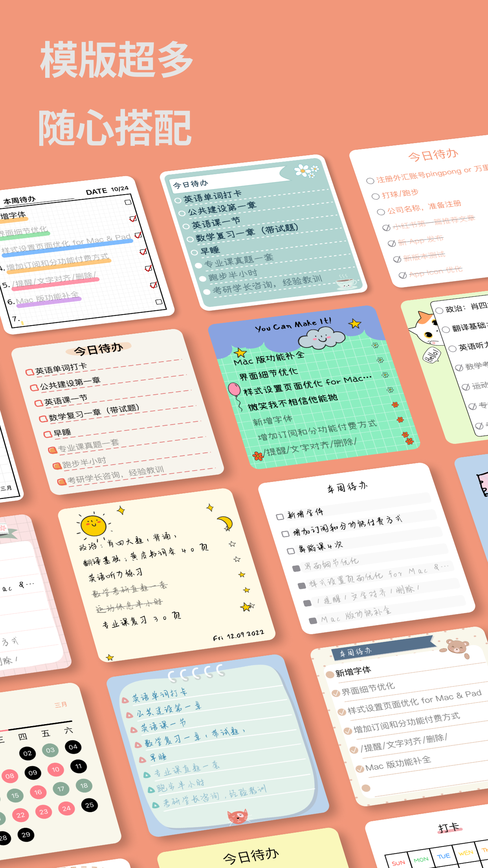The height and width of the screenshot is (868, 488).
Task: Untick the filled circle for 跑步半小时 on teal card
Action: 203,279
